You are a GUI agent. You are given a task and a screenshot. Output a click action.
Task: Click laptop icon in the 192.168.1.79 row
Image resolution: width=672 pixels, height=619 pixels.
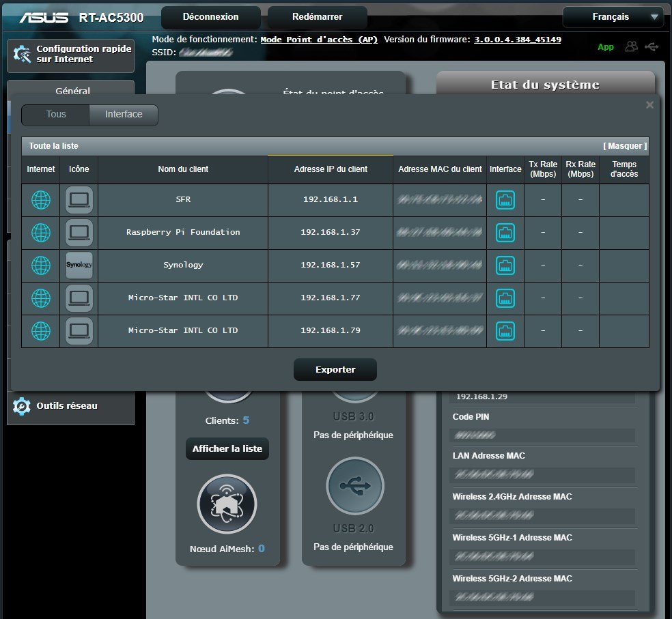(x=79, y=331)
